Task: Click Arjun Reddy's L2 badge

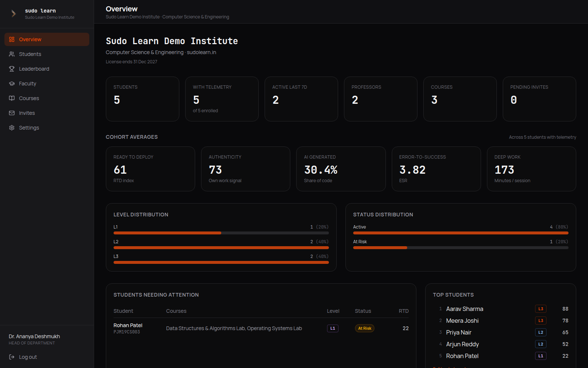Action: 541,344
